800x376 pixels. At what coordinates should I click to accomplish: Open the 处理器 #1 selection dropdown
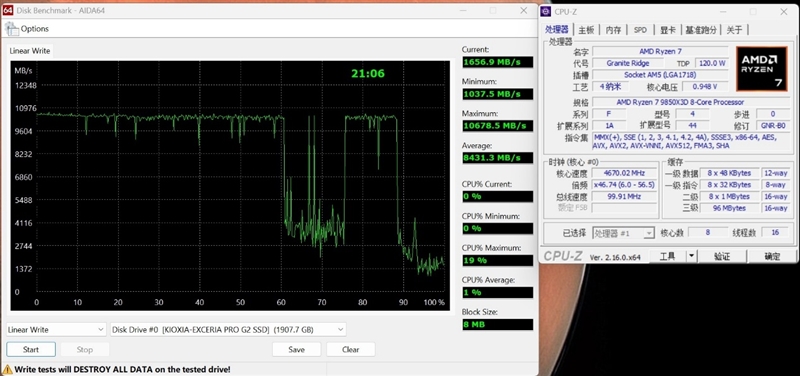point(623,233)
